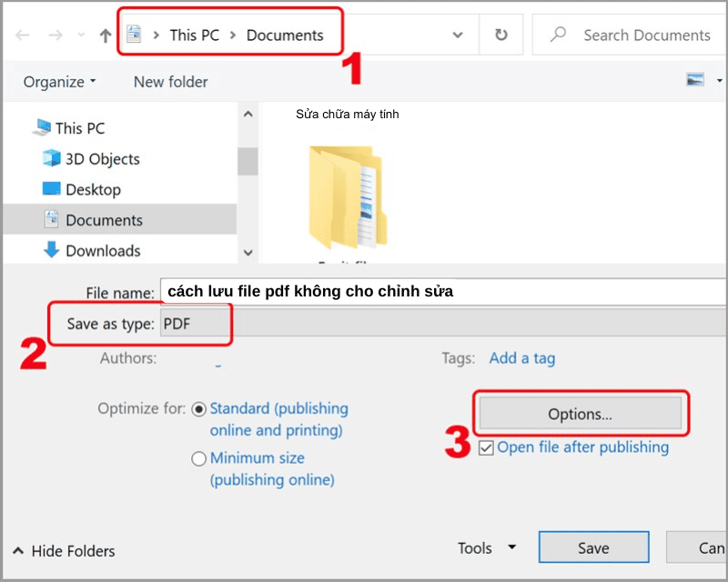Click New folder in the toolbar
Screen dimensions: 728x582
coord(170,82)
